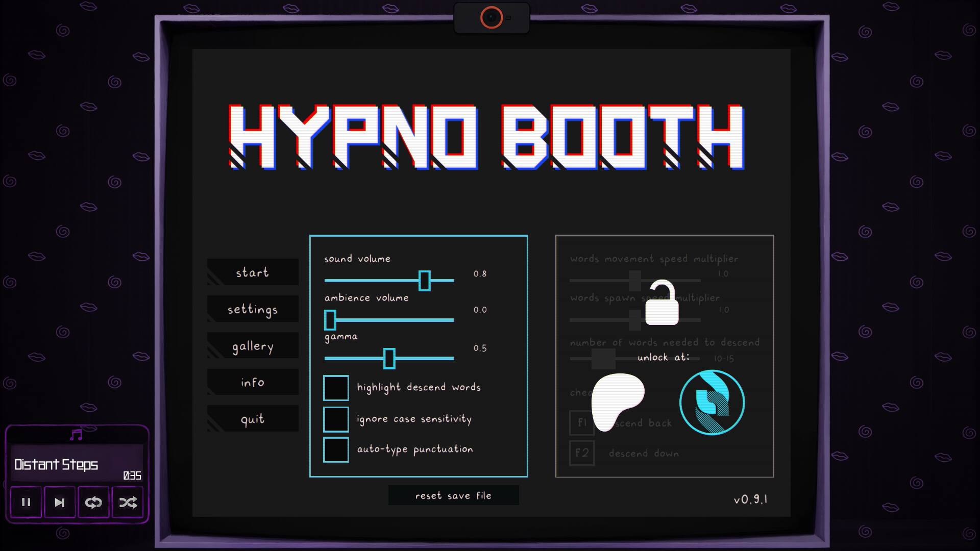Click the reset save file button
This screenshot has height=551, width=980.
(x=454, y=495)
